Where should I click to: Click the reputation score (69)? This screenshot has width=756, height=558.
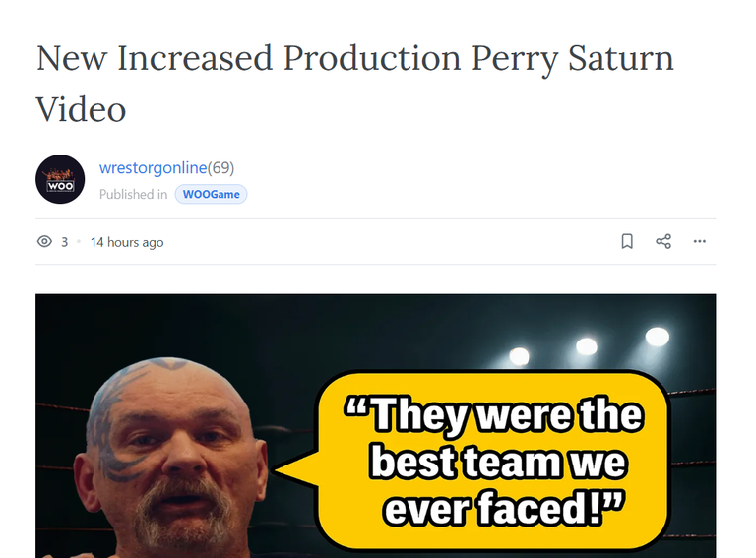220,167
